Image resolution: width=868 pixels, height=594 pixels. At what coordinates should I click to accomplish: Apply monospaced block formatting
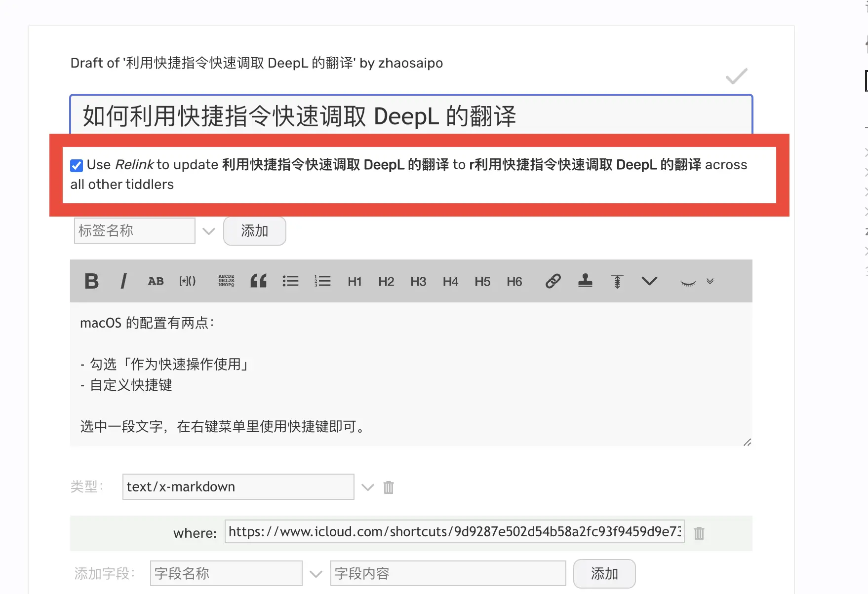(x=226, y=281)
